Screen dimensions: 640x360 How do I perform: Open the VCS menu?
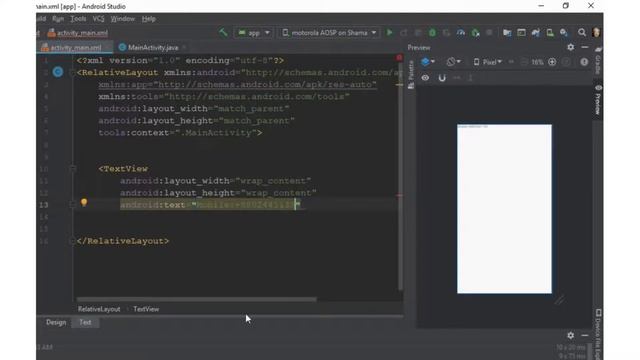click(x=98, y=19)
